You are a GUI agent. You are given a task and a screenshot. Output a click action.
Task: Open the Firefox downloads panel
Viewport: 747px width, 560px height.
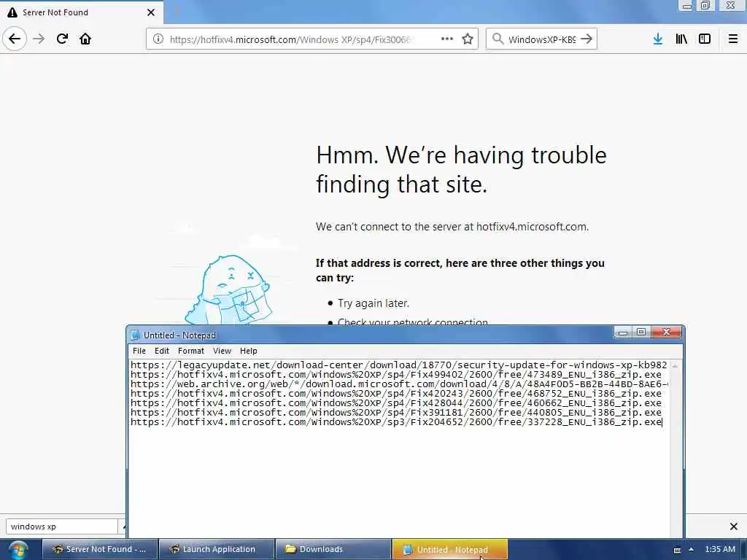point(658,39)
